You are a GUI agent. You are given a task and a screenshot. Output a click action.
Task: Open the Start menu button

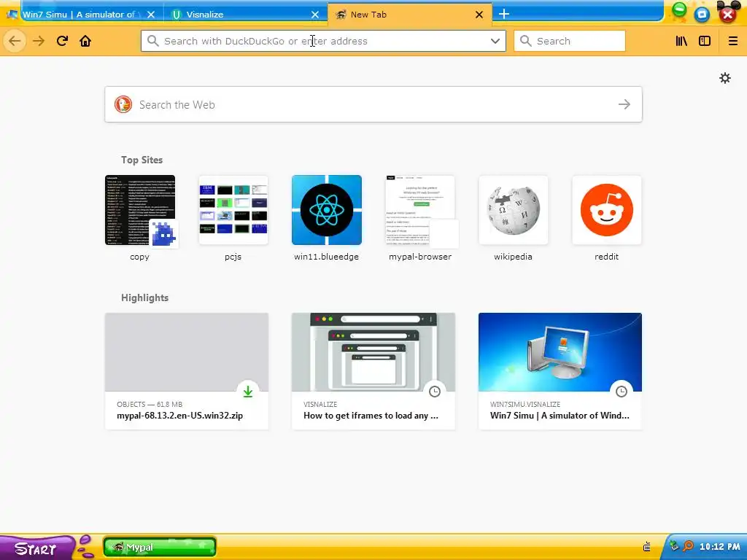tap(37, 548)
